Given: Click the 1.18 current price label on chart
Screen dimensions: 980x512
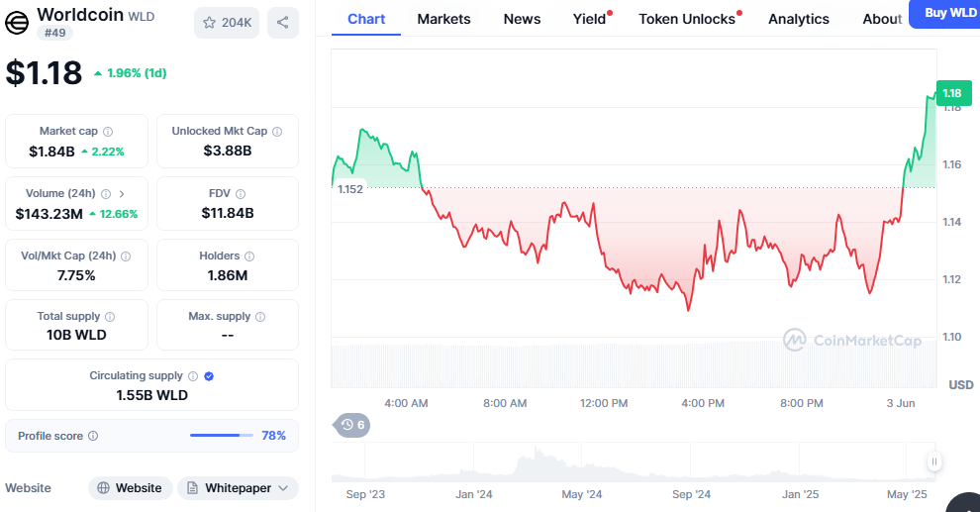Looking at the screenshot, I should pos(953,93).
